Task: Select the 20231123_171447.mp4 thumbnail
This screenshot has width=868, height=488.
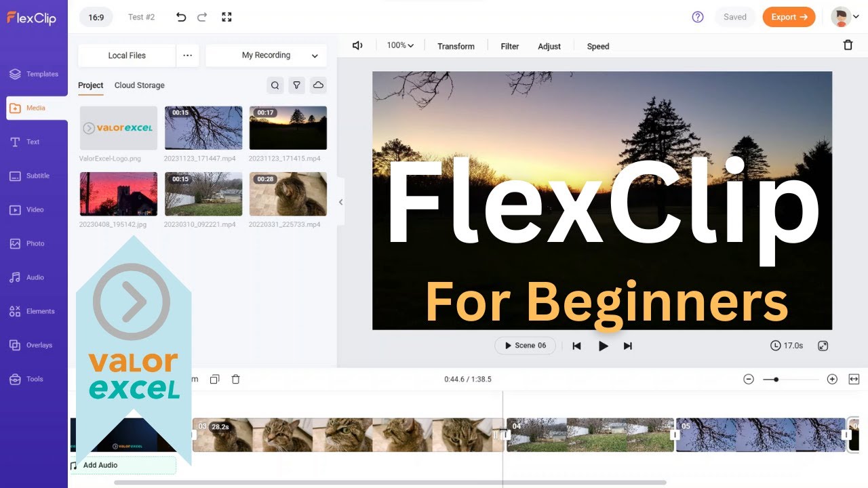Action: coord(203,128)
